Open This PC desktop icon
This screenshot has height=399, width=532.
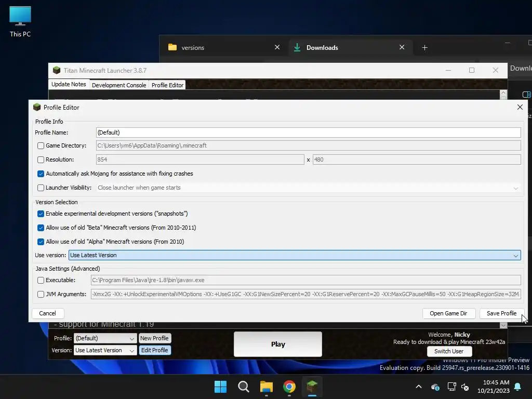[x=20, y=22]
